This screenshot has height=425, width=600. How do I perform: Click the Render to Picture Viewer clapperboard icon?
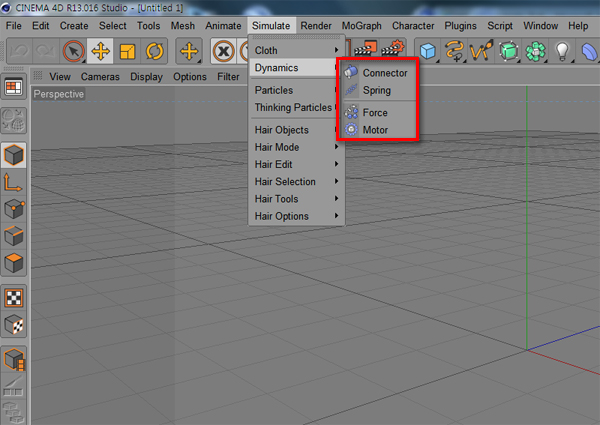[x=365, y=49]
